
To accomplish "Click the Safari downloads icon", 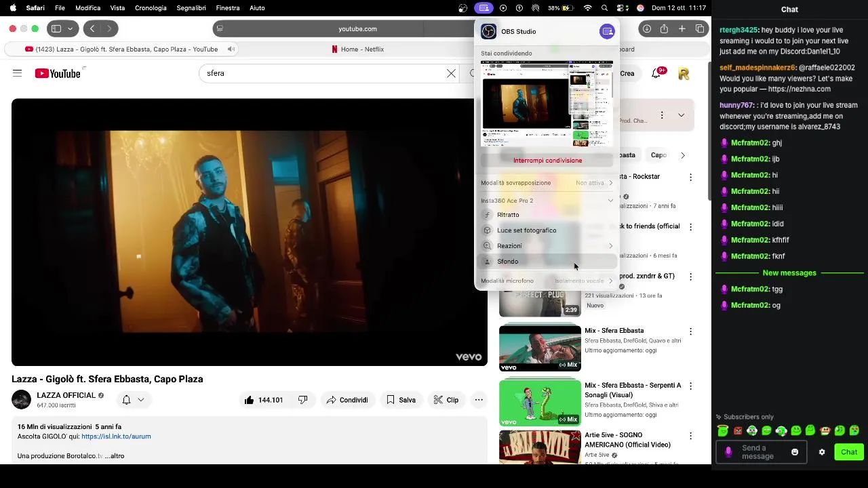I will pyautogui.click(x=647, y=28).
